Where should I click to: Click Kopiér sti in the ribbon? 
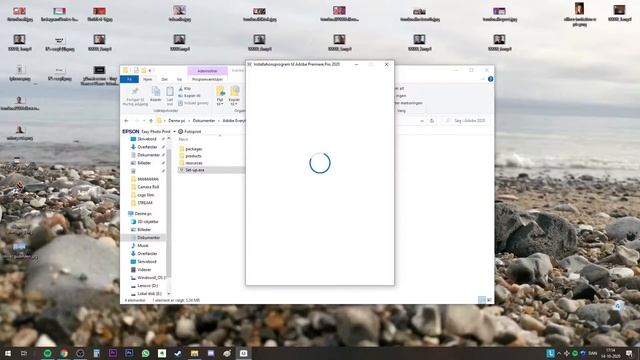(x=190, y=96)
